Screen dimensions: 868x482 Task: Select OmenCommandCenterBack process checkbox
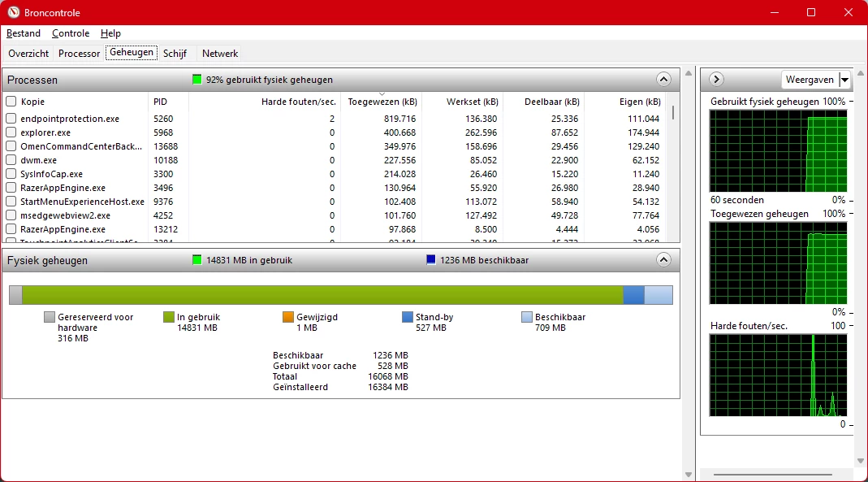pyautogui.click(x=11, y=146)
